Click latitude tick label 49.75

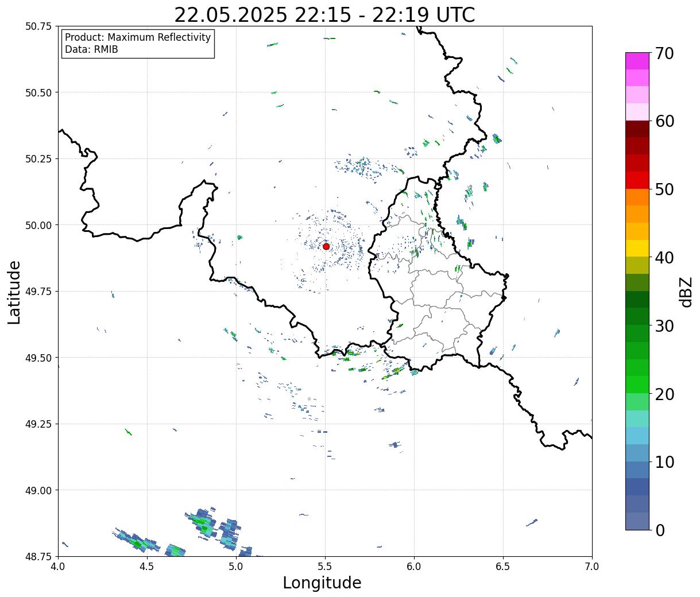click(38, 292)
